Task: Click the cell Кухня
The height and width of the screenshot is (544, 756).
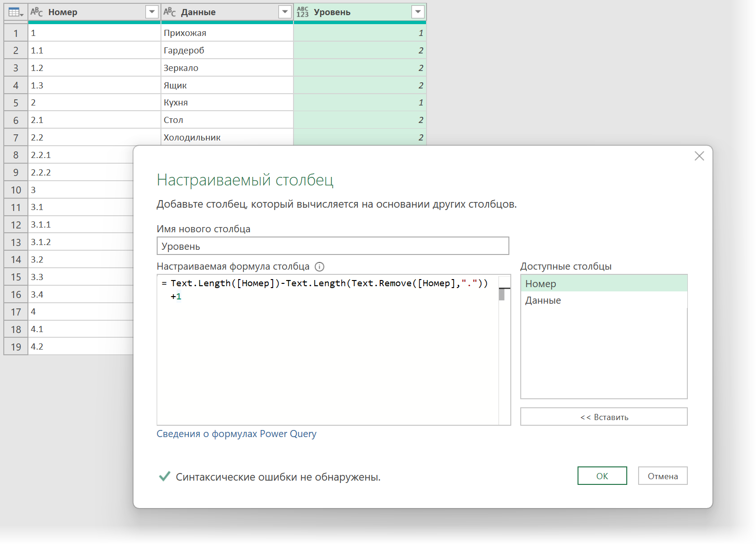Action: [227, 102]
